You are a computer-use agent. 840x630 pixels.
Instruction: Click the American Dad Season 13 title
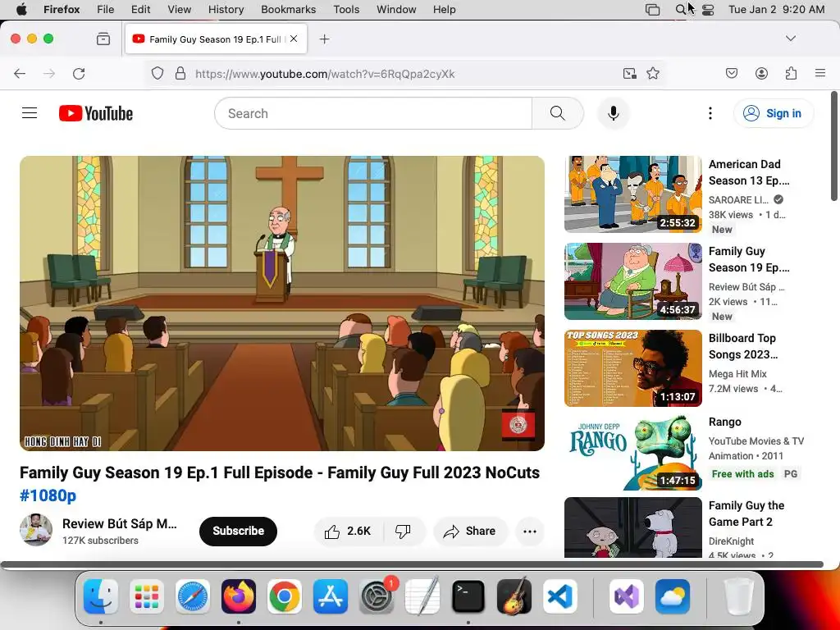point(749,172)
